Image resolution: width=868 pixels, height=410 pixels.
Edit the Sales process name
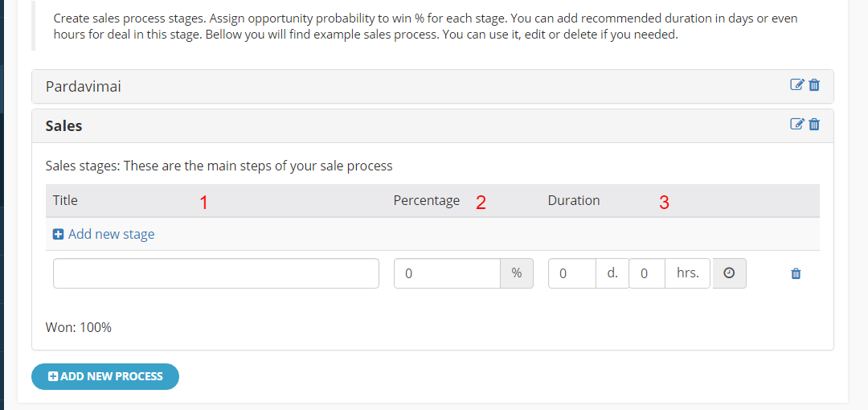pos(796,124)
